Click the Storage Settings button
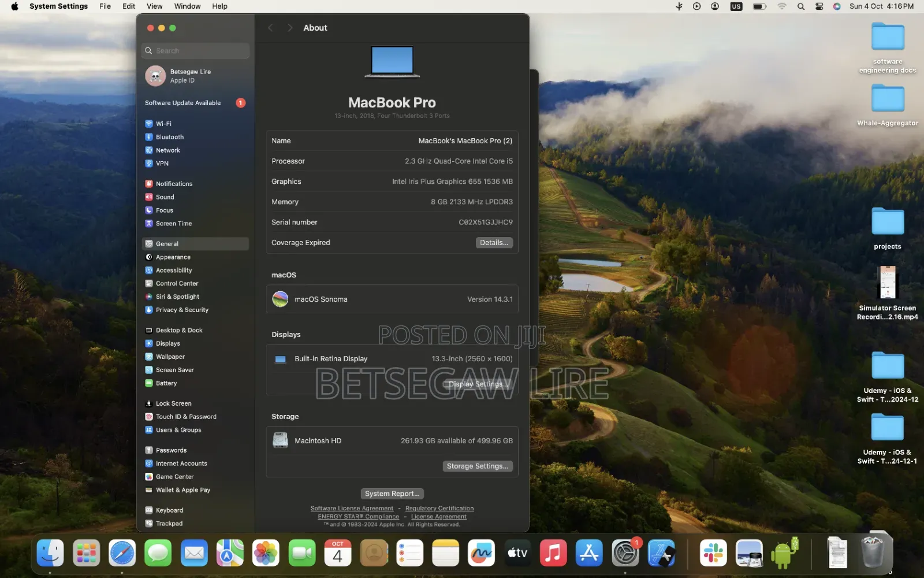The height and width of the screenshot is (578, 924). (478, 466)
